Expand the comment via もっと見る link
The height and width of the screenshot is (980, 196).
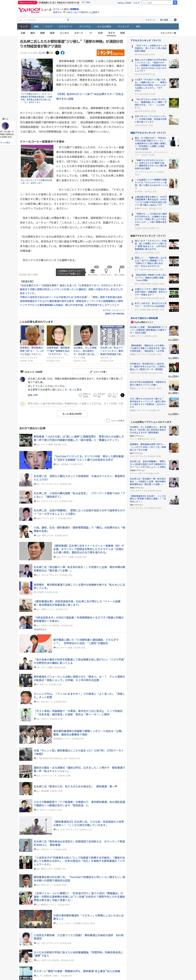click(x=75, y=390)
